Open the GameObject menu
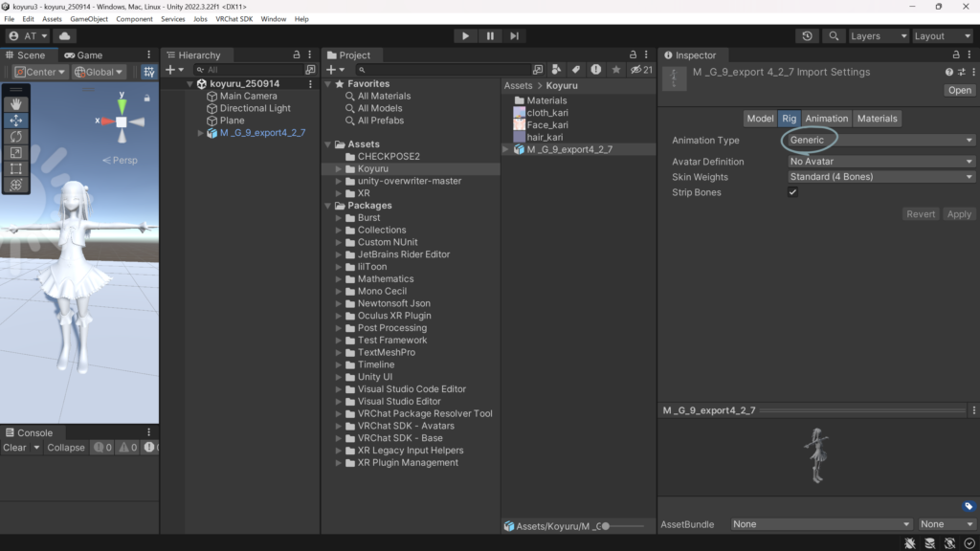Viewport: 980px width, 551px height. click(89, 19)
